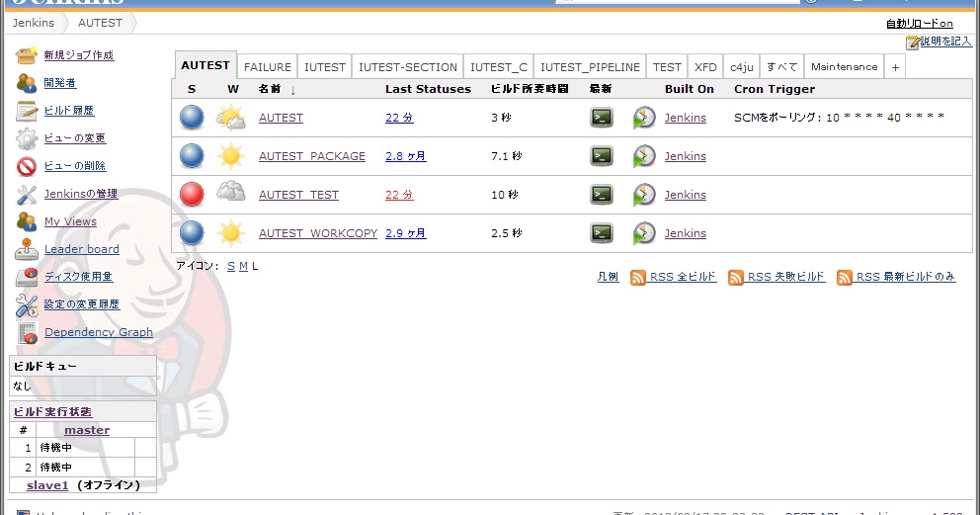The height and width of the screenshot is (515, 980).
Task: Open console output icon for AUTEST_TEST
Action: [x=602, y=195]
